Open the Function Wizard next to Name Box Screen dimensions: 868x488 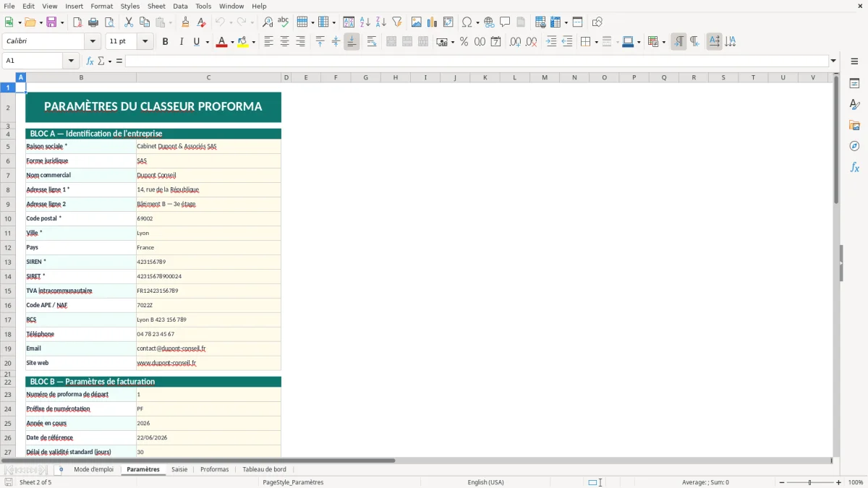pyautogui.click(x=90, y=61)
